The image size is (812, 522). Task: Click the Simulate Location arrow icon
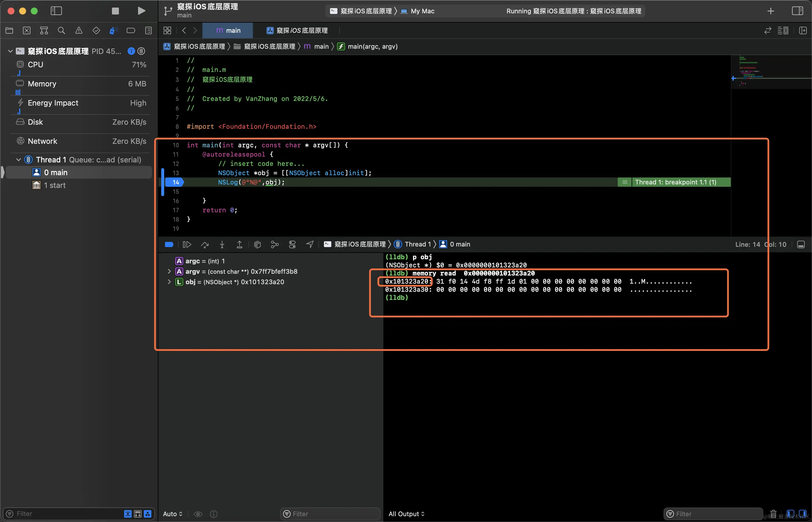(x=310, y=244)
